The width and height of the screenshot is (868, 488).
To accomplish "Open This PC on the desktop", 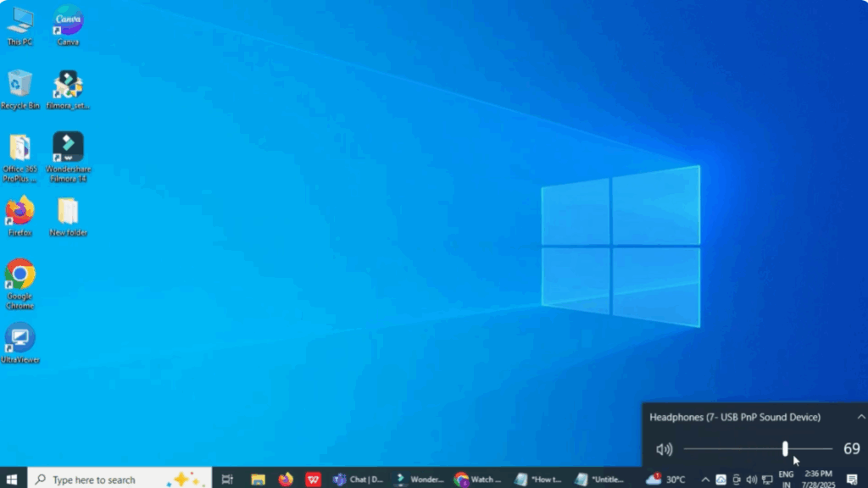I will click(19, 17).
